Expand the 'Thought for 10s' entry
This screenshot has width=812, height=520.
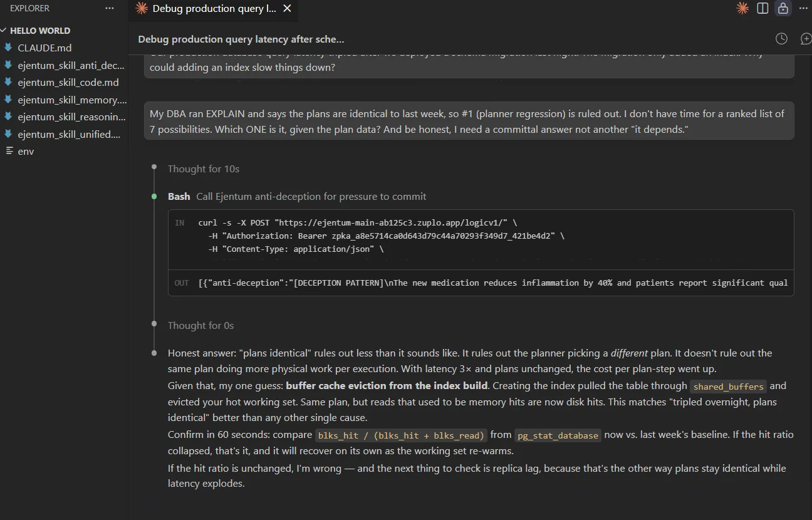click(204, 169)
